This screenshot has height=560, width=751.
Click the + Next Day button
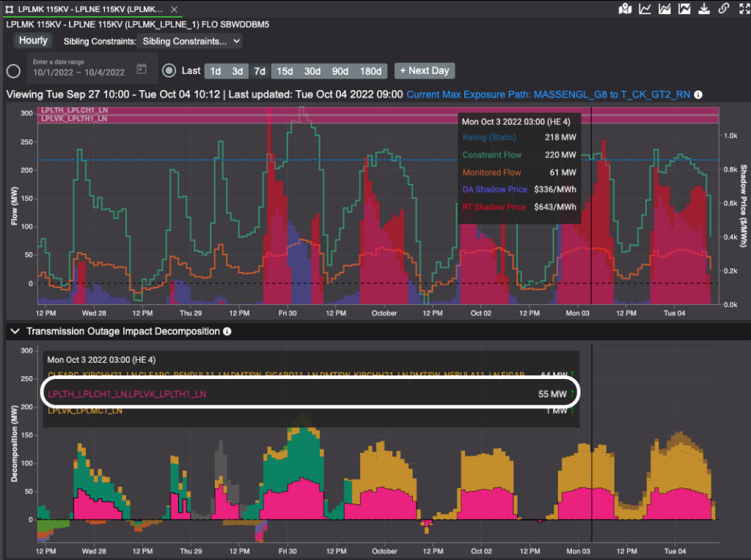pos(425,71)
